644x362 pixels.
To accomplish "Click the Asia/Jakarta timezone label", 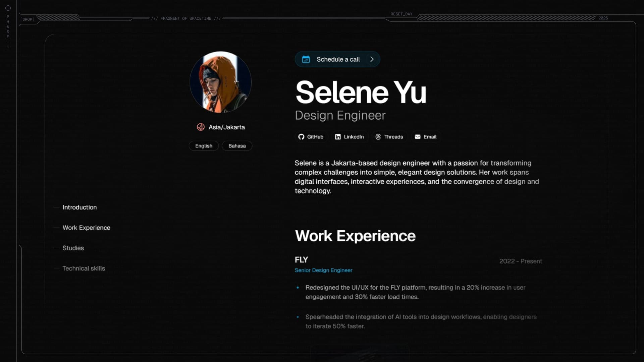I will [226, 127].
